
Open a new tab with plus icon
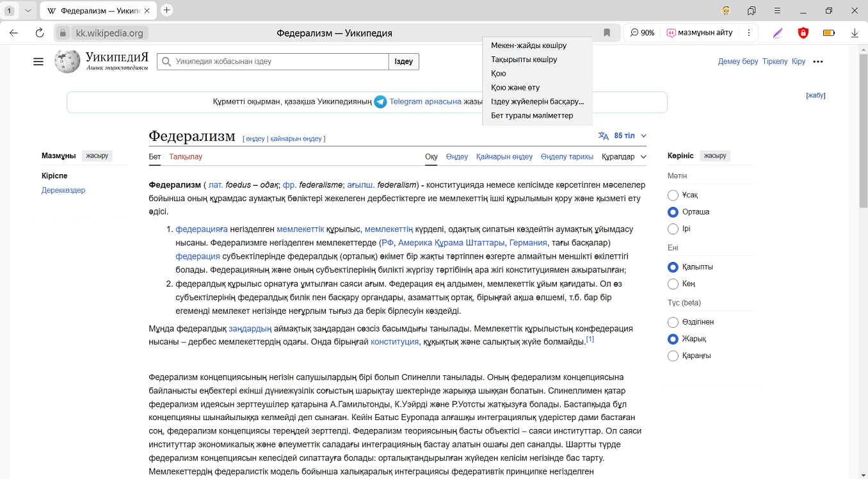167,10
